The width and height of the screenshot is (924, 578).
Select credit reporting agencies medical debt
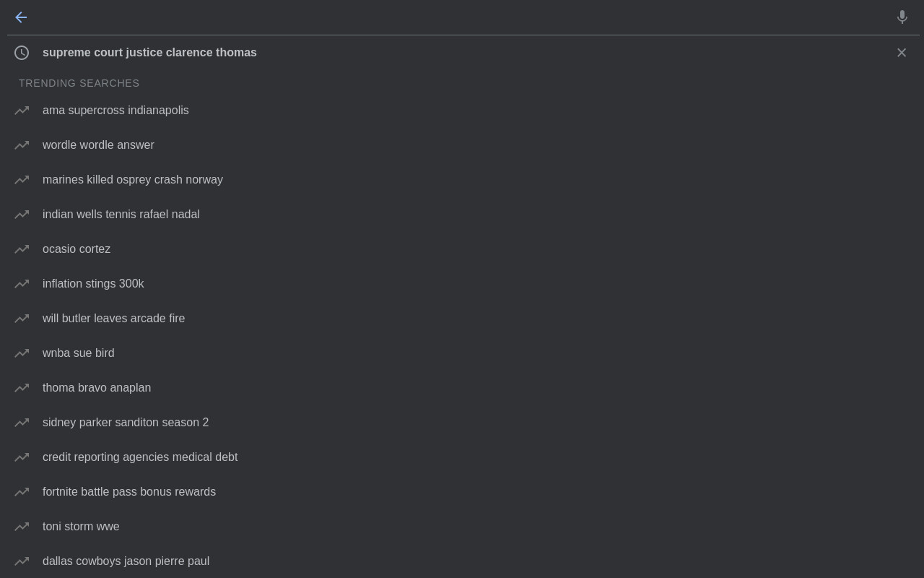(462, 457)
